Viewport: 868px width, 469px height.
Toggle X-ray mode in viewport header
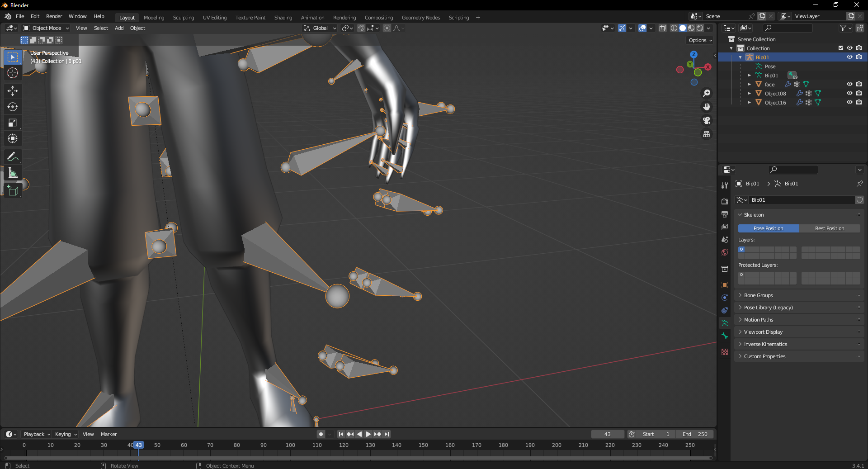tap(662, 28)
